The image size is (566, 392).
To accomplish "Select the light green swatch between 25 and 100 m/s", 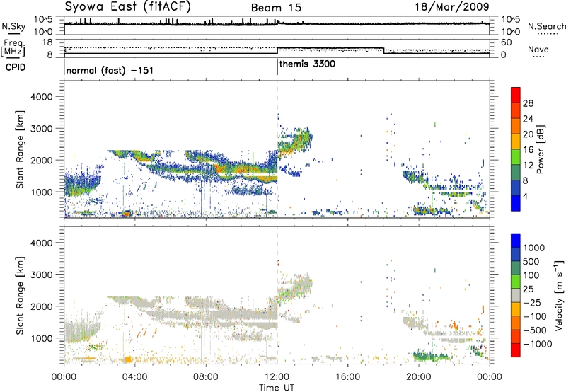I will pos(516,282).
